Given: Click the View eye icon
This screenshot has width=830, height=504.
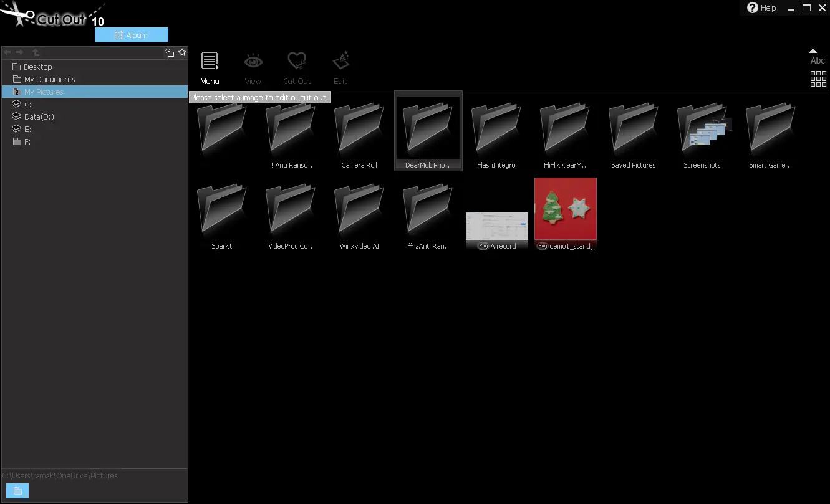Looking at the screenshot, I should pyautogui.click(x=253, y=62).
